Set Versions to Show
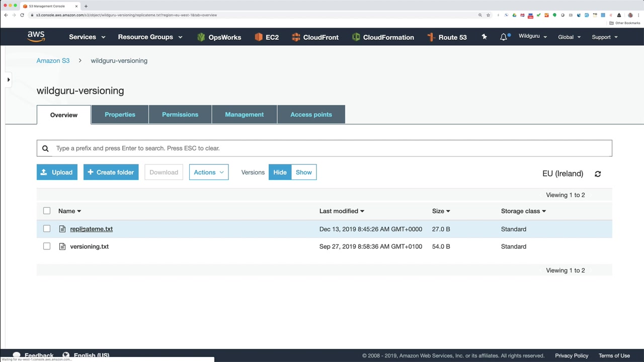 click(x=304, y=172)
